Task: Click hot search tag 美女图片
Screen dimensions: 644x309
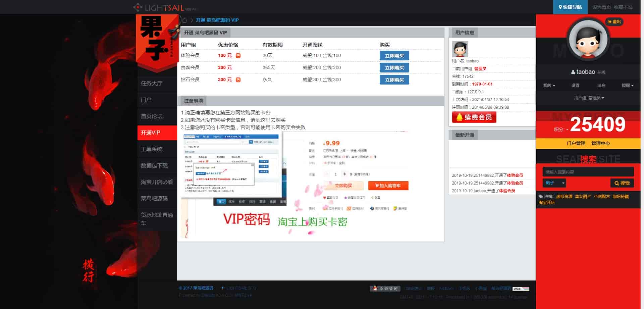Action: click(583, 197)
